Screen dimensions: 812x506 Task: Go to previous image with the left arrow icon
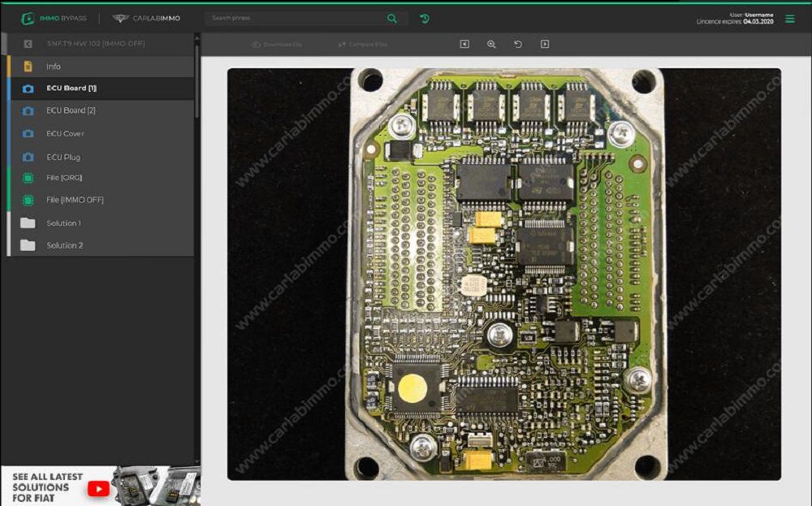tap(463, 44)
